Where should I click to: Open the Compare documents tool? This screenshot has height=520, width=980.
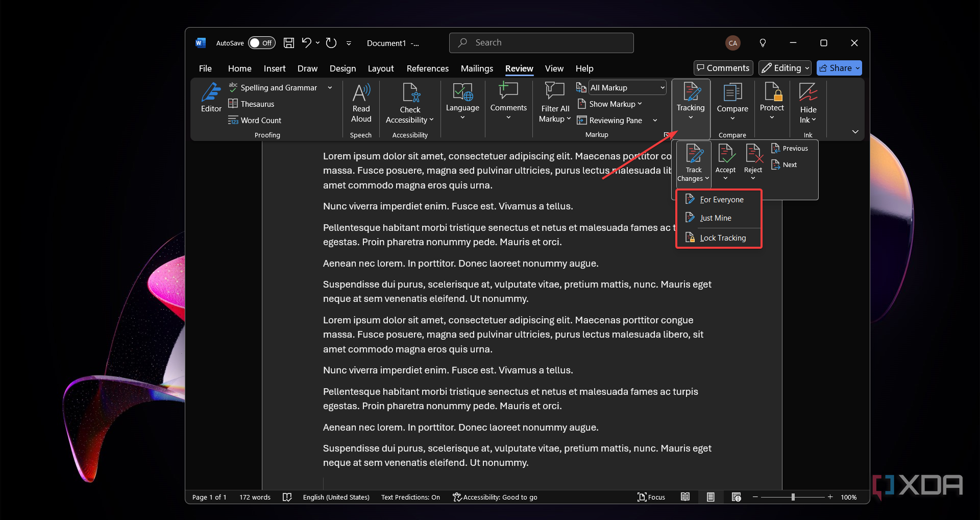pyautogui.click(x=732, y=102)
